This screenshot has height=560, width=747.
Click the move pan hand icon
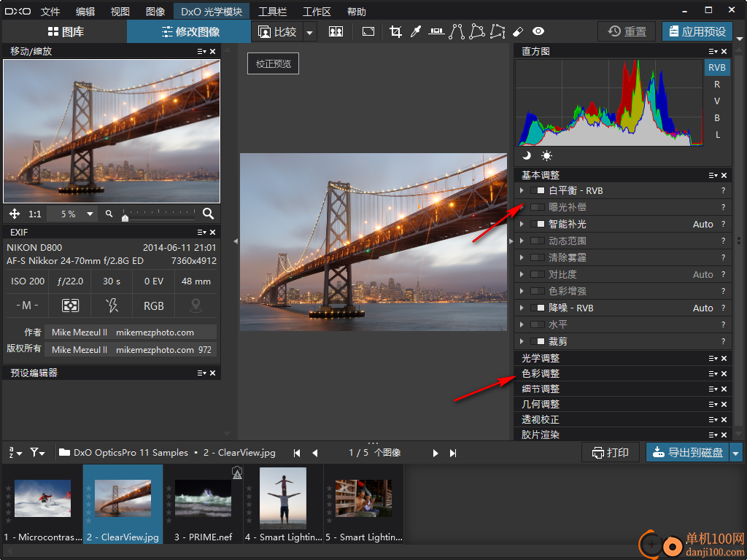pos(15,214)
